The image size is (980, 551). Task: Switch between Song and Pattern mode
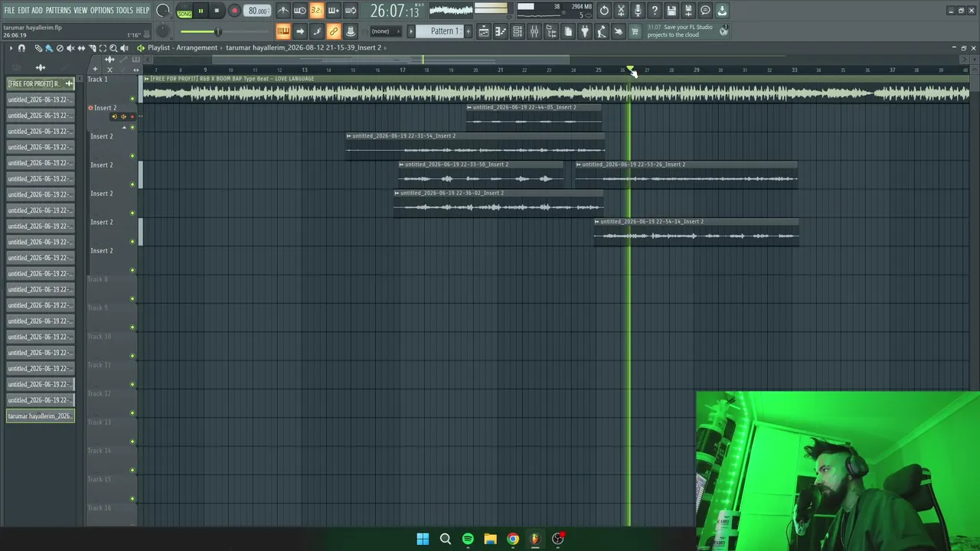coord(185,11)
